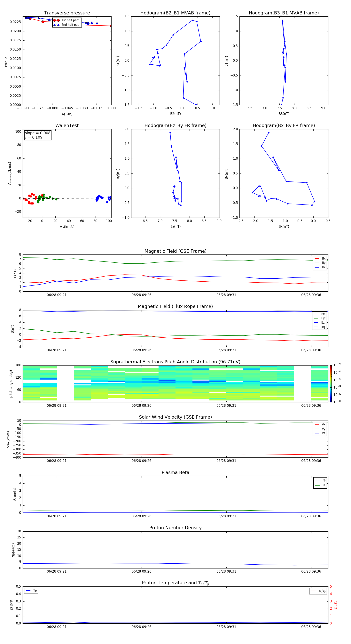Image resolution: width=351 pixels, height=644 pixels.
Task: Select the "Hodogram(B2_B1 MVAB frame)" title
Action: point(175,13)
